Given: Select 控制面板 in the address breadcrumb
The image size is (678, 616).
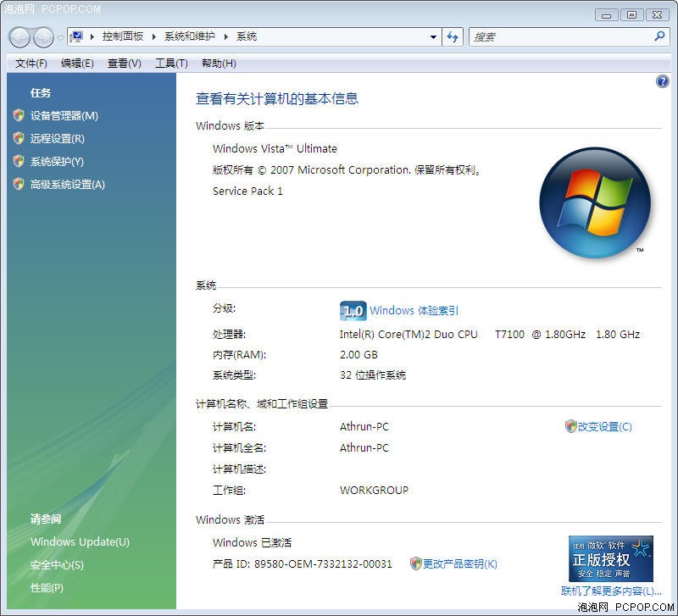Looking at the screenshot, I should tap(122, 36).
